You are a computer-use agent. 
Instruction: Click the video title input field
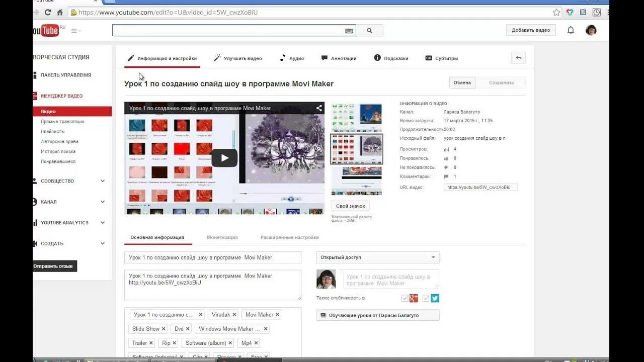click(x=213, y=257)
